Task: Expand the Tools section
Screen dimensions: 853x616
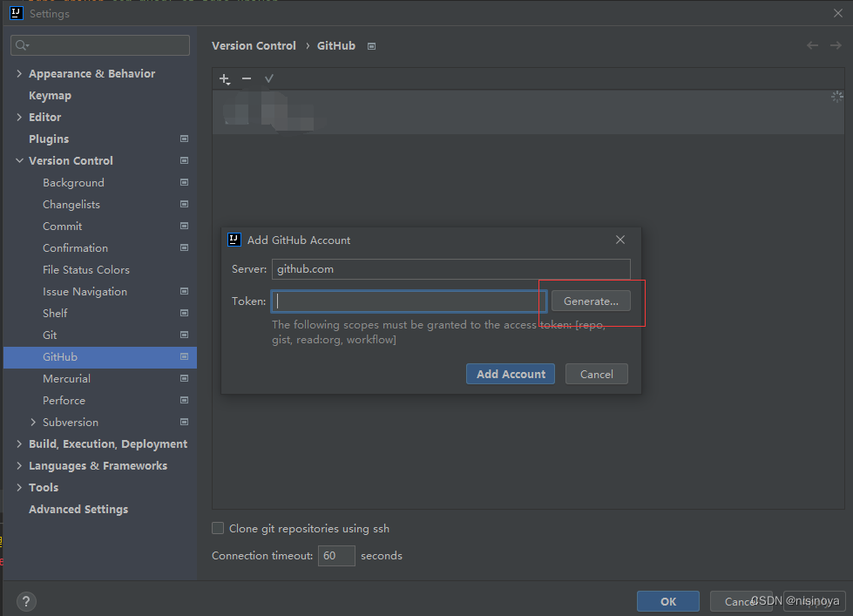Action: [x=19, y=487]
